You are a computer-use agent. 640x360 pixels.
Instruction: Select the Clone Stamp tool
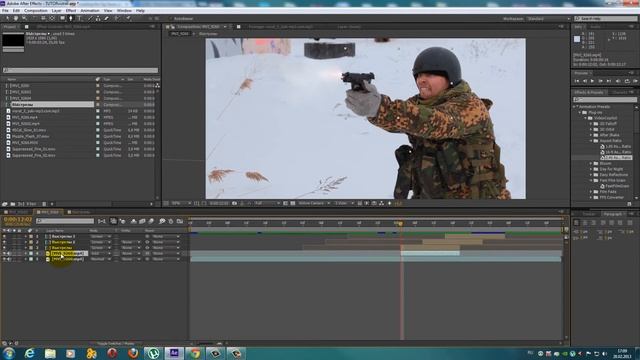click(x=98, y=18)
